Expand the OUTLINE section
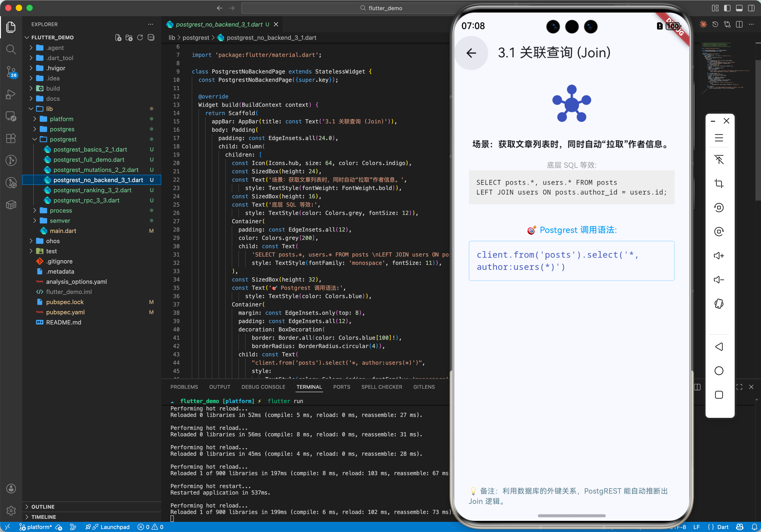 [43, 507]
